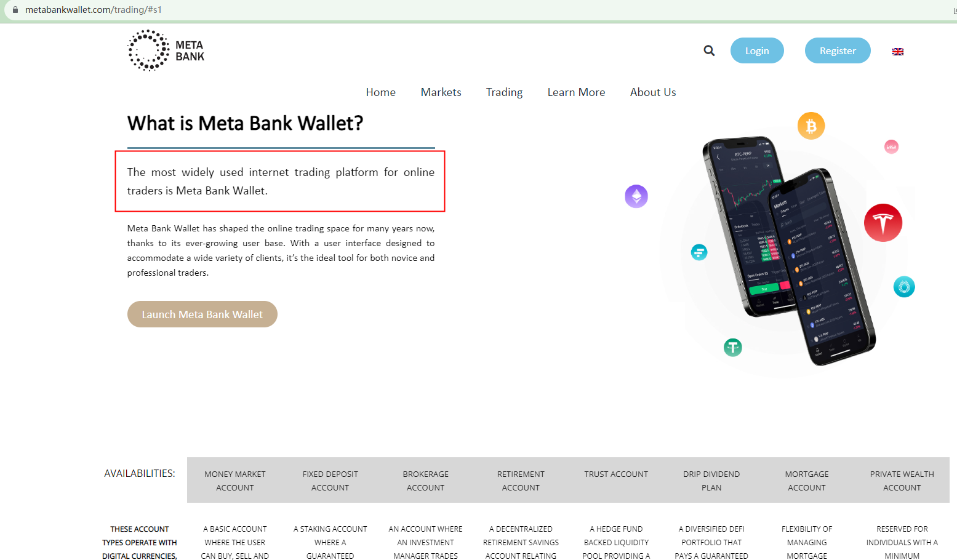
Task: Click the search magnifier icon
Action: click(x=709, y=50)
